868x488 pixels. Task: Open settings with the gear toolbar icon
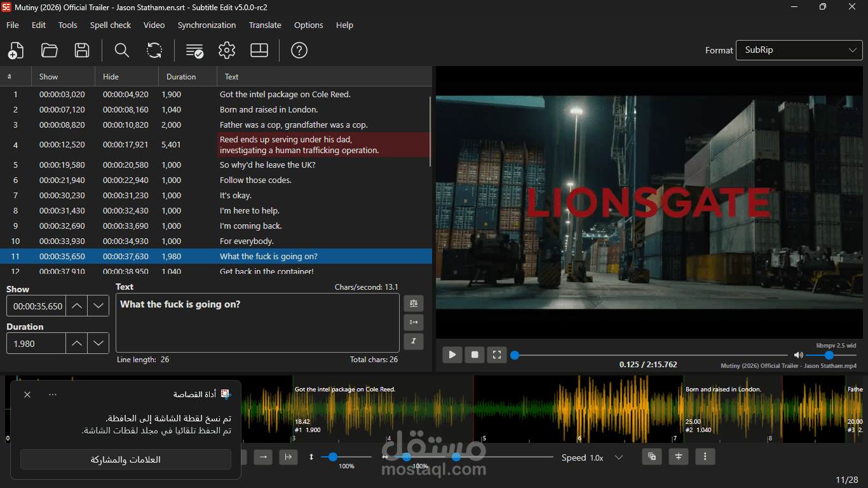coord(227,50)
